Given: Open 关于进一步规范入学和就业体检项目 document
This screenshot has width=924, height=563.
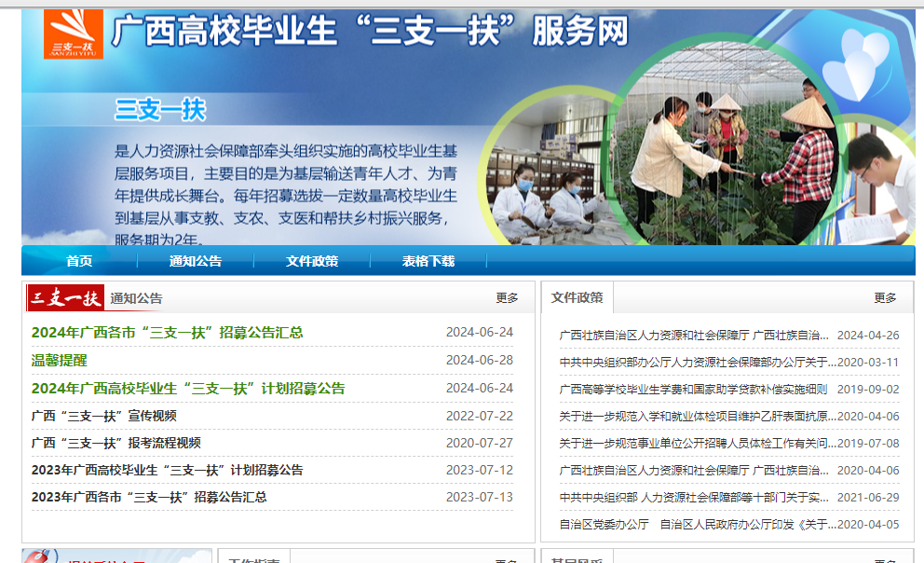Looking at the screenshot, I should (698, 417).
